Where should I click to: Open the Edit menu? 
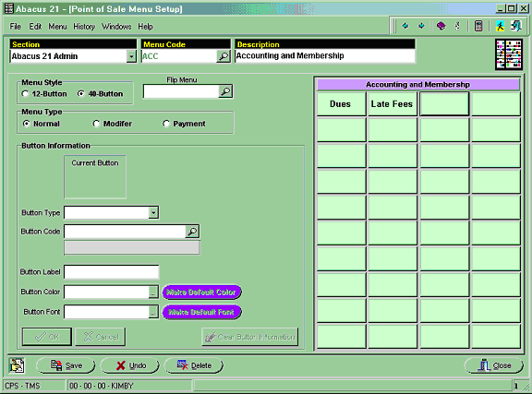point(35,27)
